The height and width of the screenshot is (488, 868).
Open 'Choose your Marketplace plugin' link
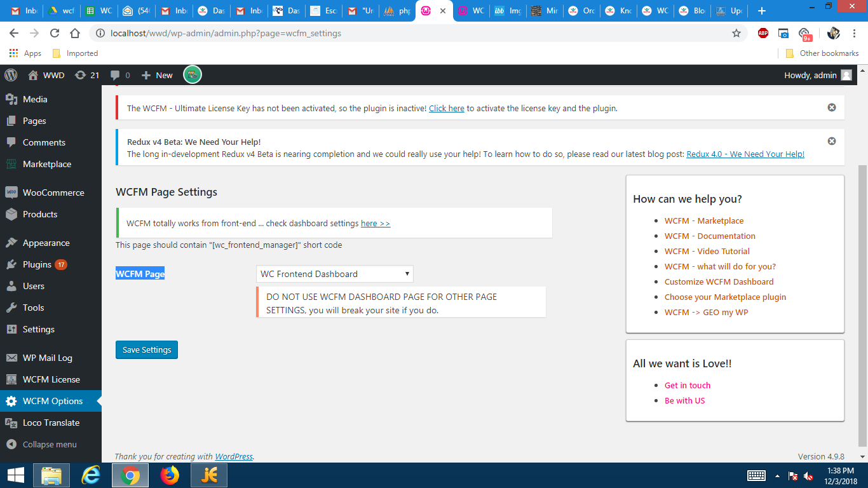tap(726, 297)
